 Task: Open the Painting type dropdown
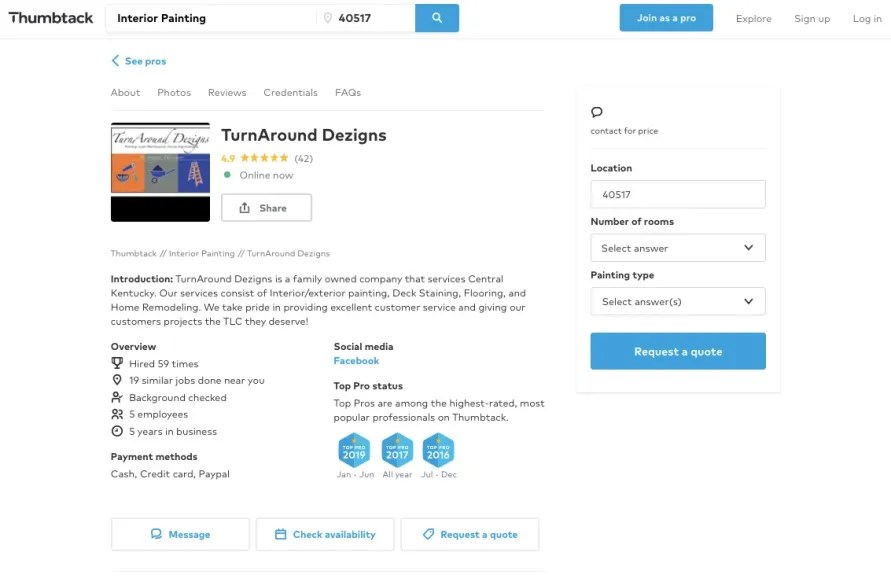(678, 301)
